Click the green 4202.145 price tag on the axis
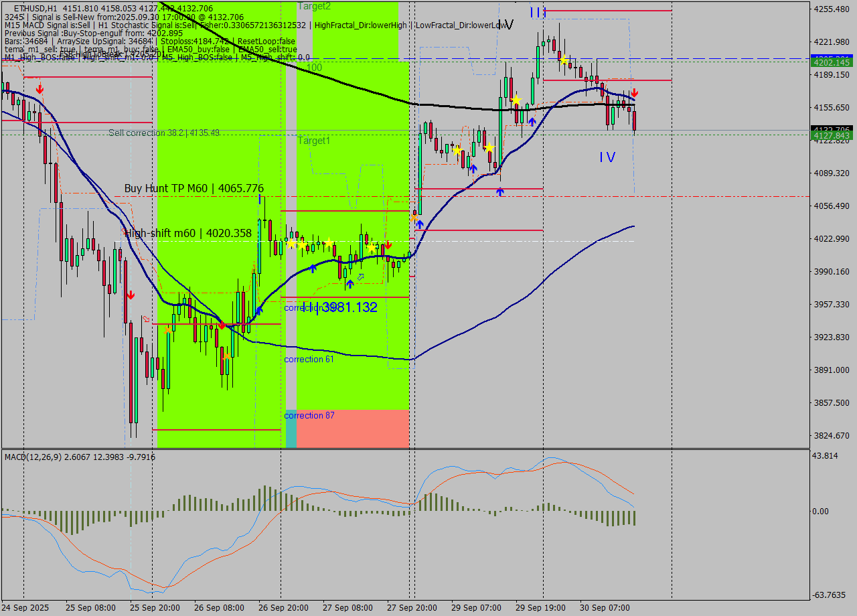This screenshot has width=857, height=616. pos(830,62)
